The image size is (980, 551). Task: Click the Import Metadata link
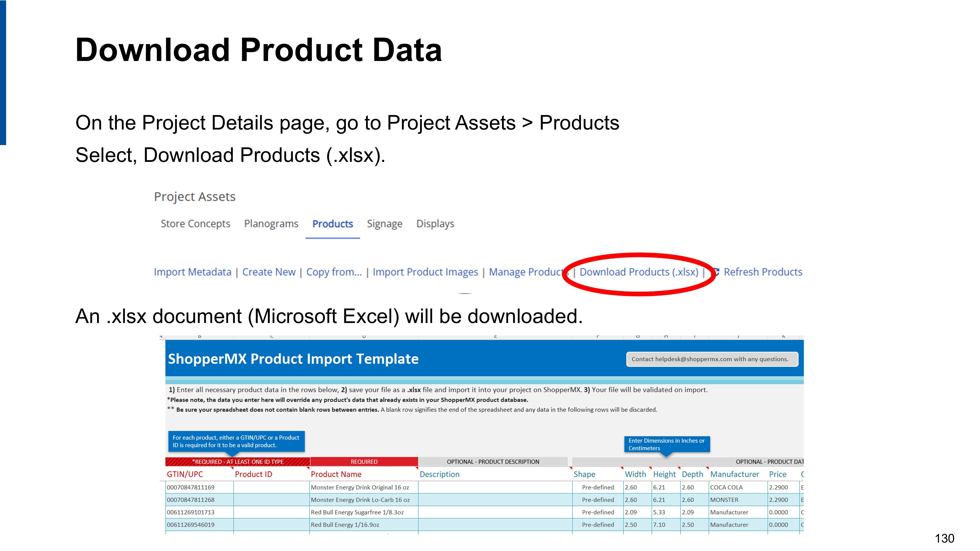(x=193, y=272)
